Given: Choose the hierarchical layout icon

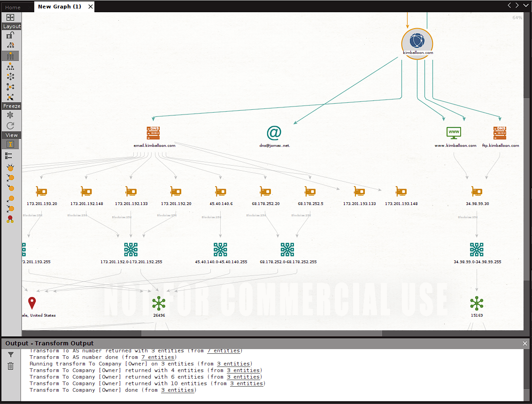Looking at the screenshot, I should [x=10, y=66].
